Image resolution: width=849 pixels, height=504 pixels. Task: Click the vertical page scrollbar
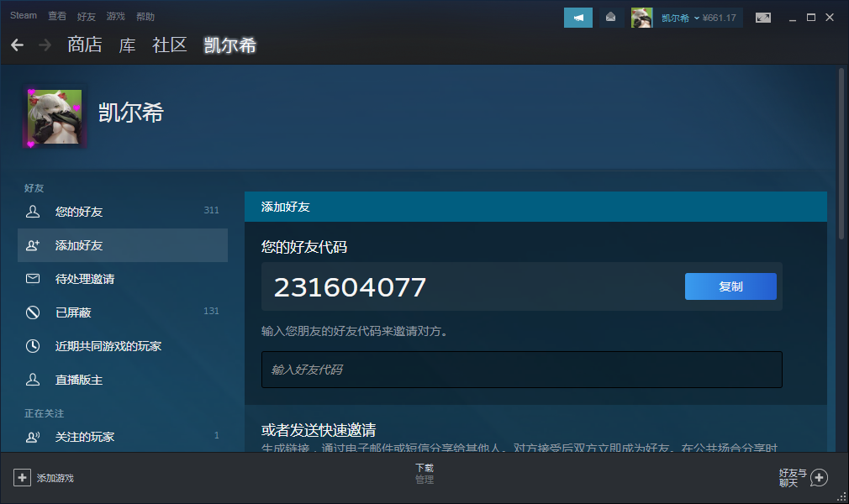pyautogui.click(x=841, y=154)
